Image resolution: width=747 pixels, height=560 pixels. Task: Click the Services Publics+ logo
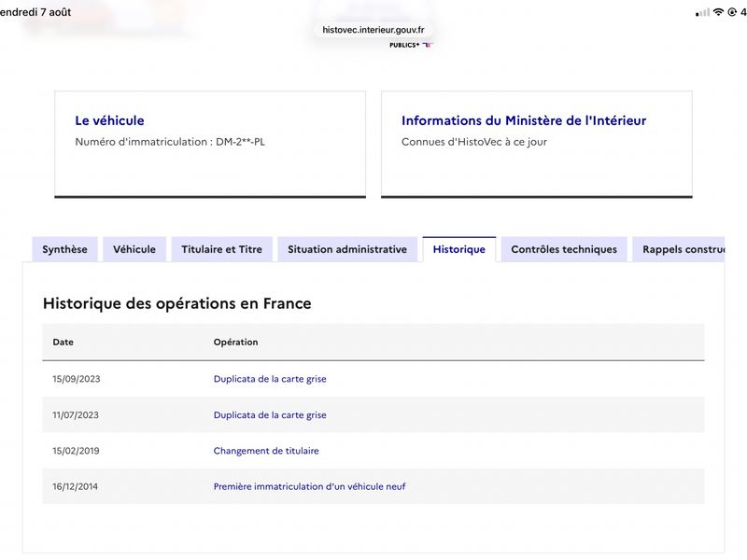pos(411,45)
